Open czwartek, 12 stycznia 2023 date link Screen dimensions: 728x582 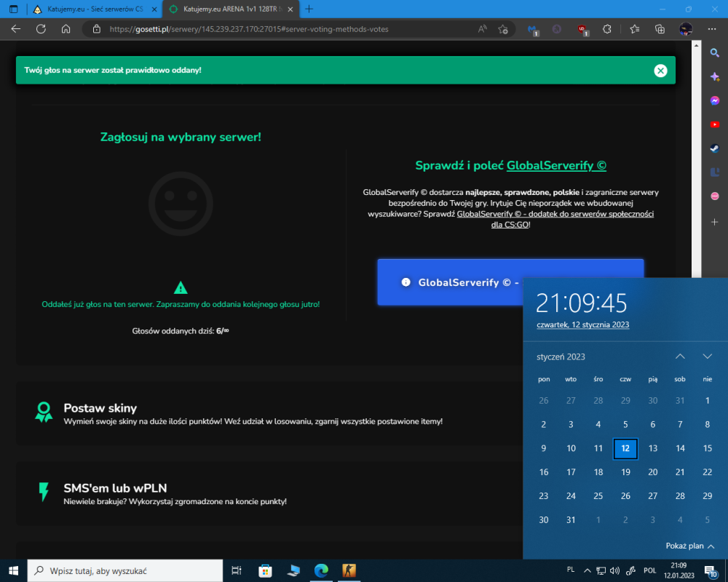[x=582, y=325]
